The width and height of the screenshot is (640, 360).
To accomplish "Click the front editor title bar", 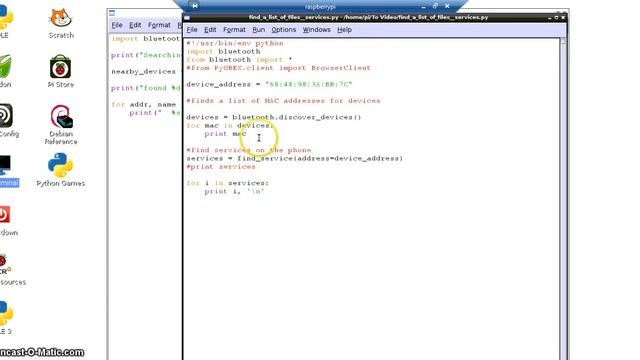I will click(368, 18).
